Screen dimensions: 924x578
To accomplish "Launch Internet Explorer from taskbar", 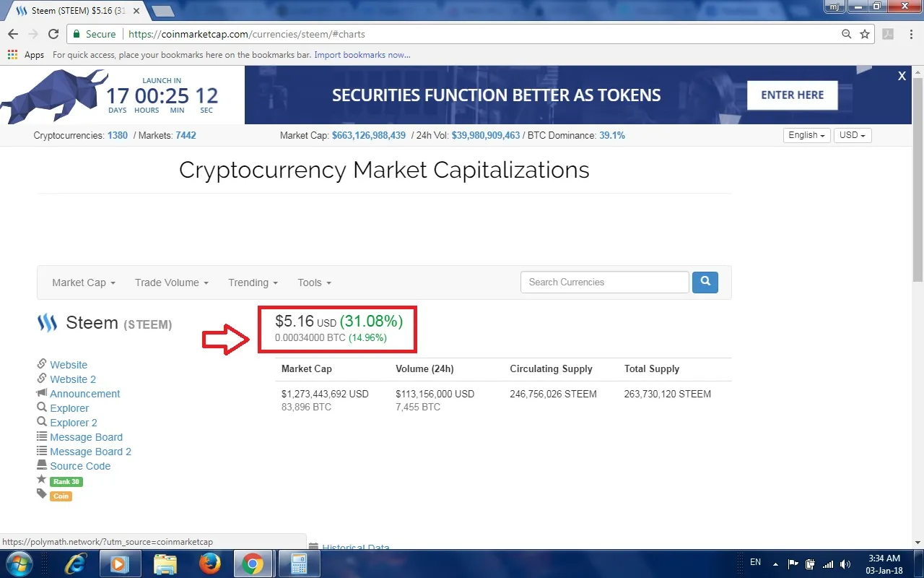I will pos(76,564).
